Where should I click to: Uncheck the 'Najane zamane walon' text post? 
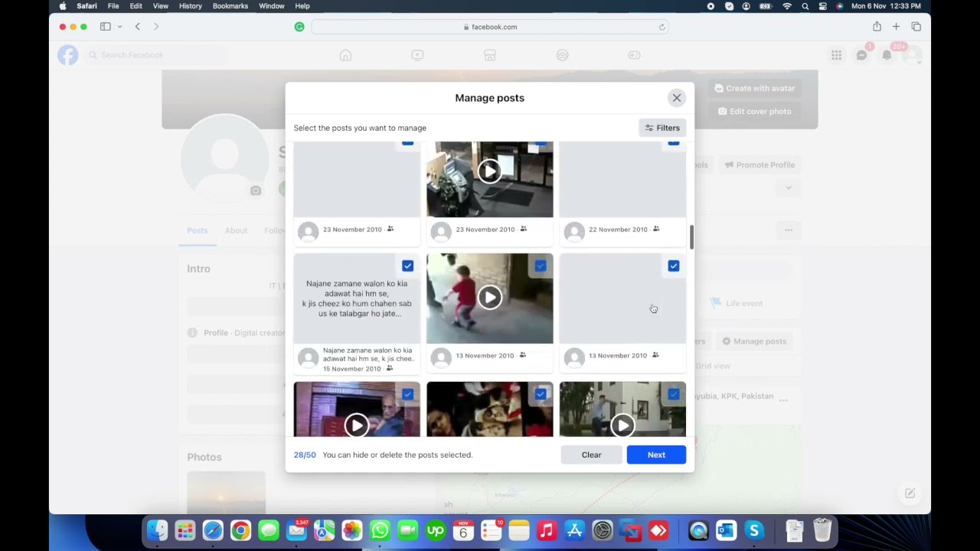click(x=407, y=266)
